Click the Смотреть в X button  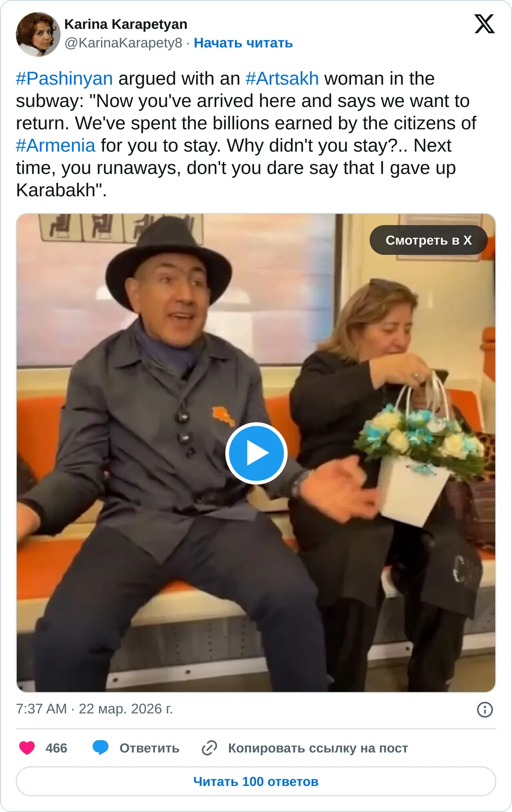point(429,240)
